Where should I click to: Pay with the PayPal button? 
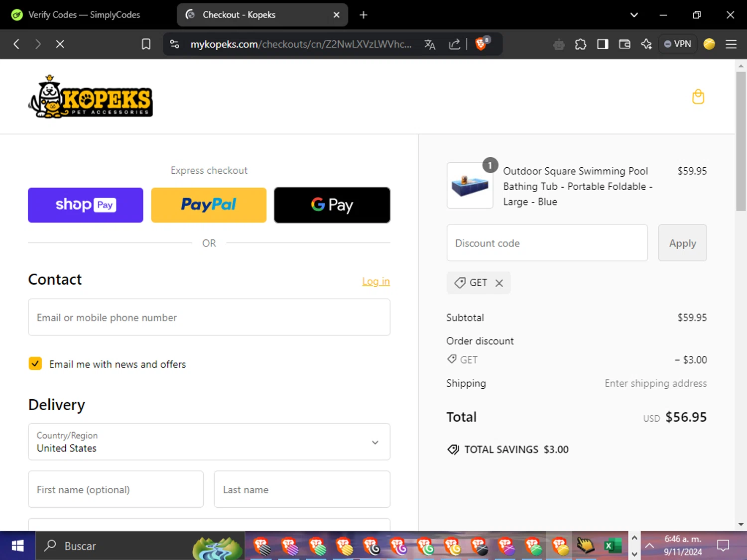209,205
